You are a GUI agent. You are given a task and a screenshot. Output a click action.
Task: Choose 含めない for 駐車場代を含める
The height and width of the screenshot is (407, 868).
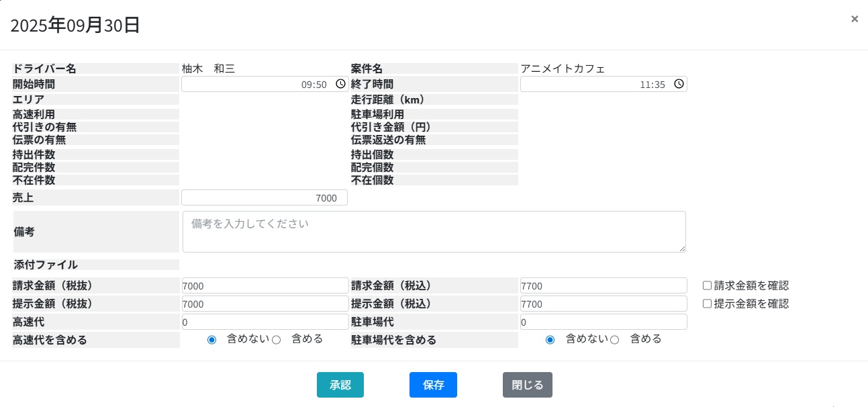tap(550, 340)
